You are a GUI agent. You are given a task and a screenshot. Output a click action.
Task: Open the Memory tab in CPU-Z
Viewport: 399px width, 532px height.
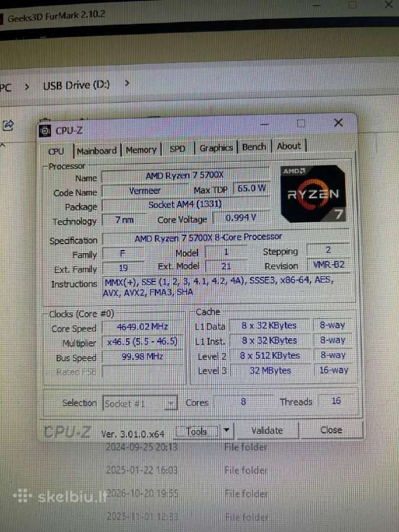pyautogui.click(x=141, y=150)
